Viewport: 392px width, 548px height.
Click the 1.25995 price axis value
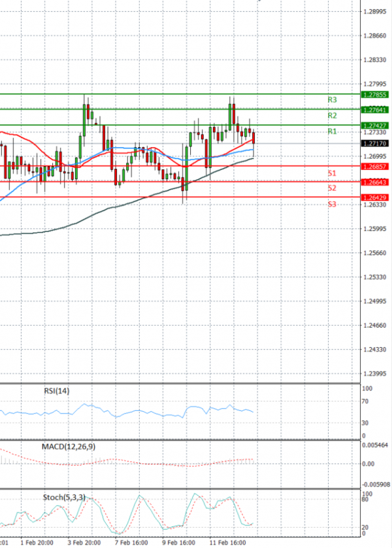pyautogui.click(x=375, y=229)
